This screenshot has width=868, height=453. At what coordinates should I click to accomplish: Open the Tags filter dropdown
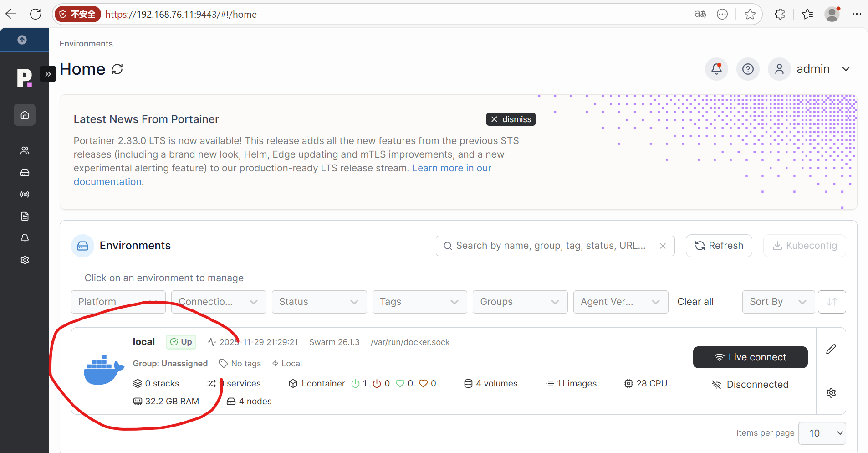[x=420, y=302]
